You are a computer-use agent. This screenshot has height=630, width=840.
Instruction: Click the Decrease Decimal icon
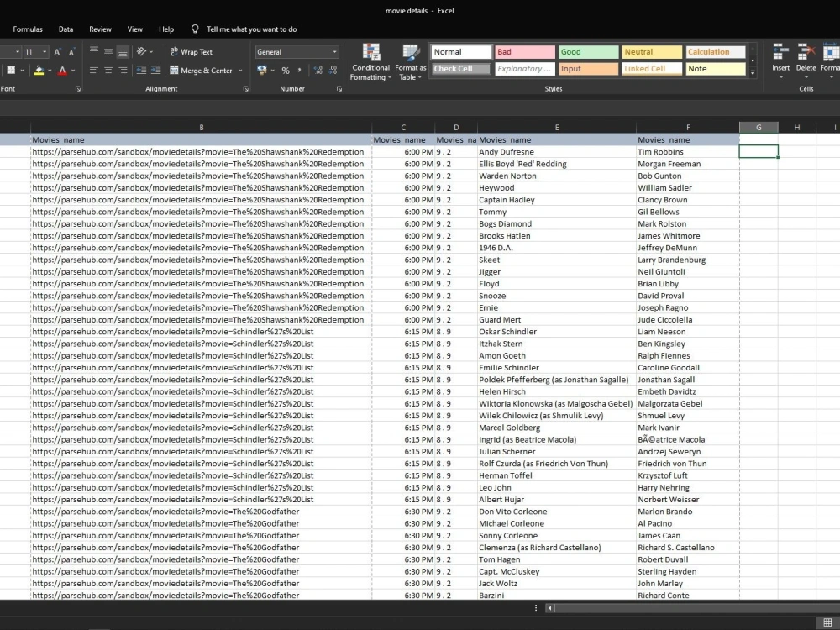[333, 71]
